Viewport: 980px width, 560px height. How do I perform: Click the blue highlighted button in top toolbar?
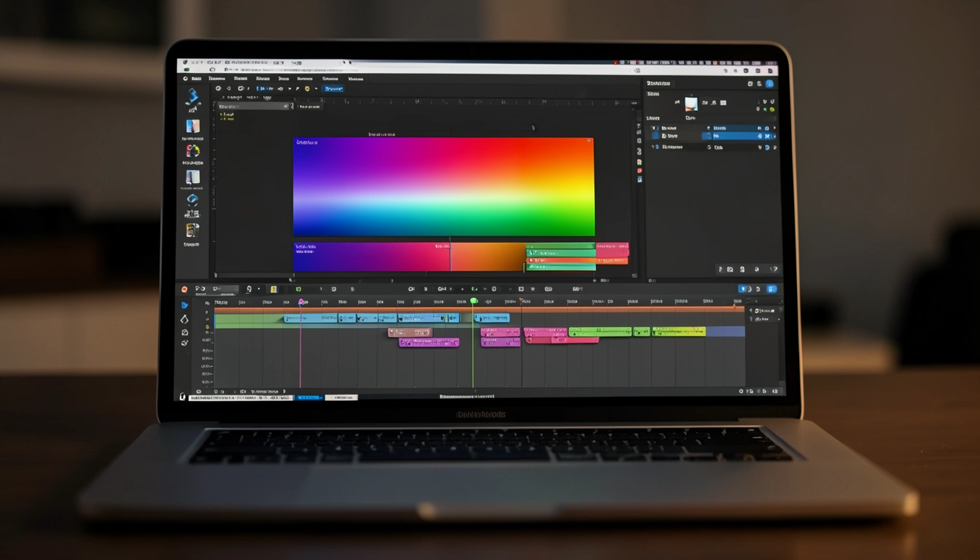333,89
